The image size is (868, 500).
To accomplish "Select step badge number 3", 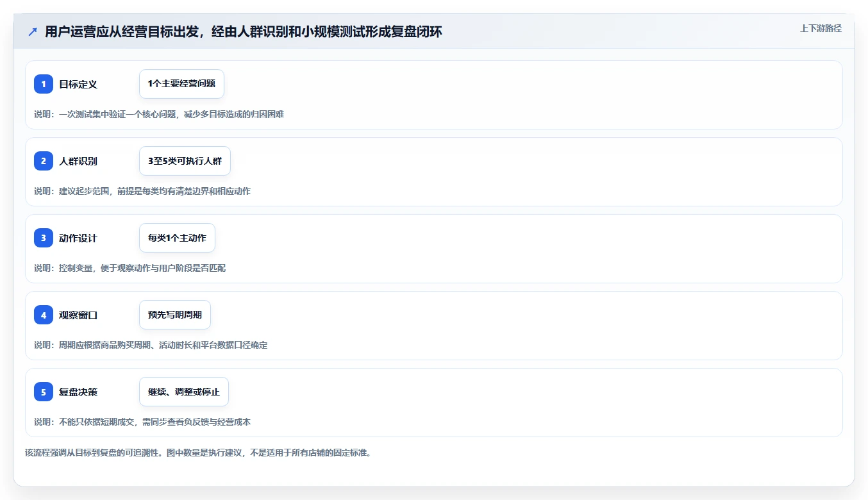I will tap(44, 238).
